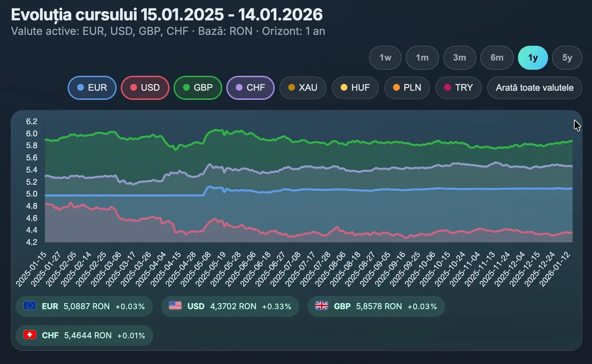Viewport: 592px width, 364px height.
Task: Switch to the 1w time horizon
Action: pyautogui.click(x=385, y=58)
